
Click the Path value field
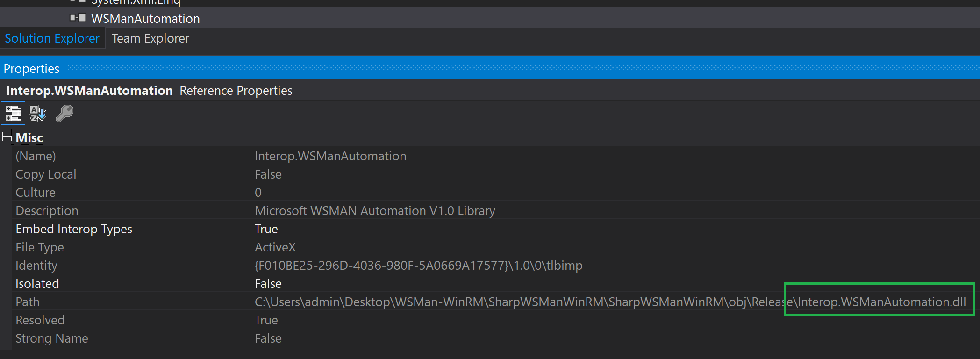pyautogui.click(x=514, y=302)
